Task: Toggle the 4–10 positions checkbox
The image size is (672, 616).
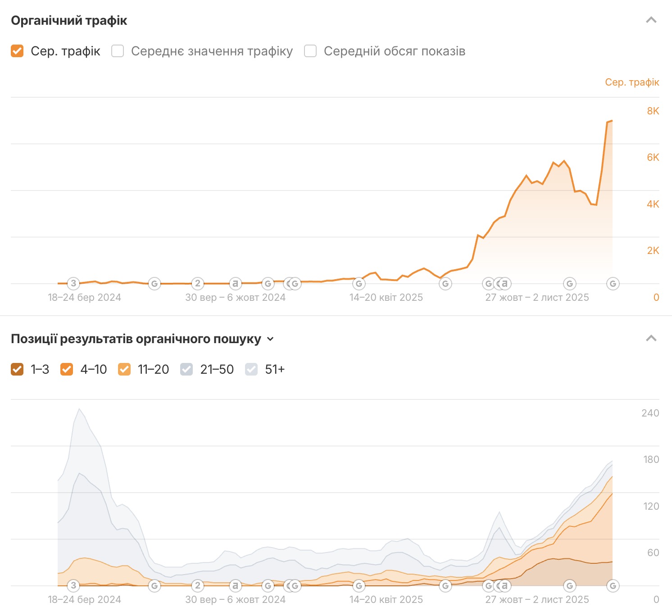Action: click(67, 369)
